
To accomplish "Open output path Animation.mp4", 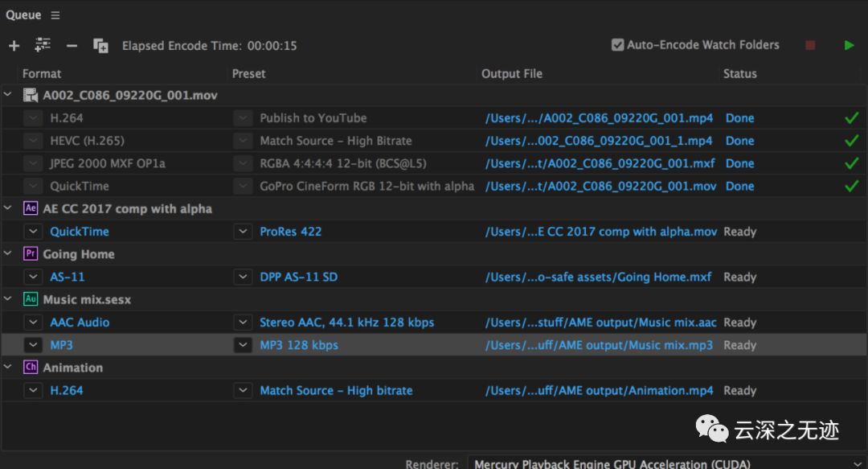I will (x=599, y=390).
